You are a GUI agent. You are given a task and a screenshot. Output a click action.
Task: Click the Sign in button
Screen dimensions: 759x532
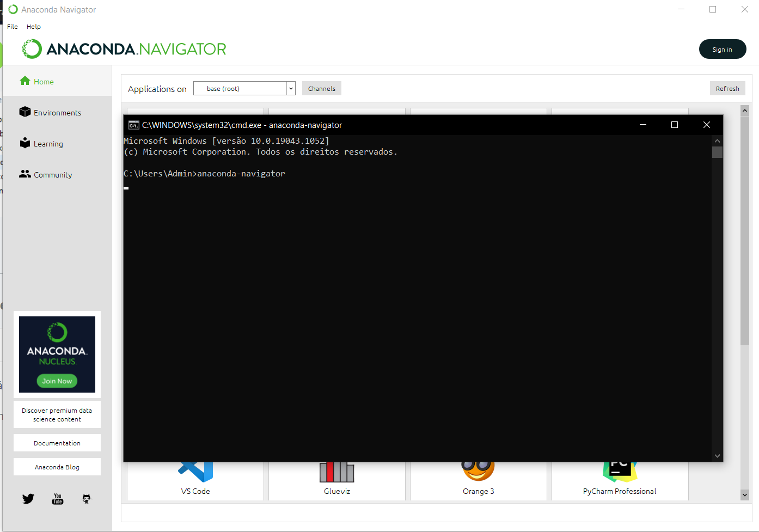click(723, 49)
